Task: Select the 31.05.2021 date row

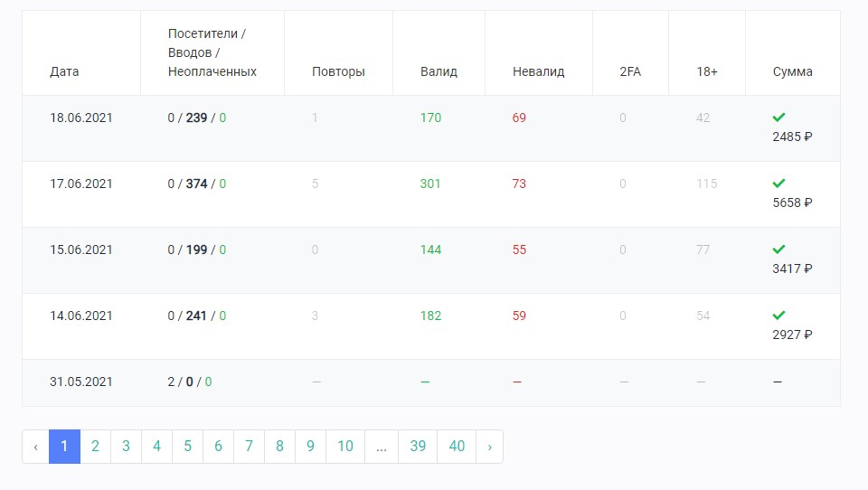Action: (x=81, y=382)
